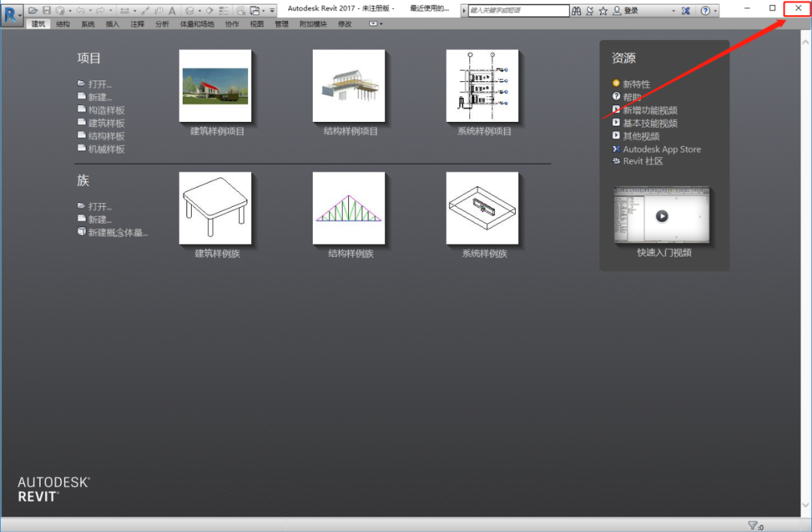
Task: Open the Favorites star icon
Action: (603, 11)
